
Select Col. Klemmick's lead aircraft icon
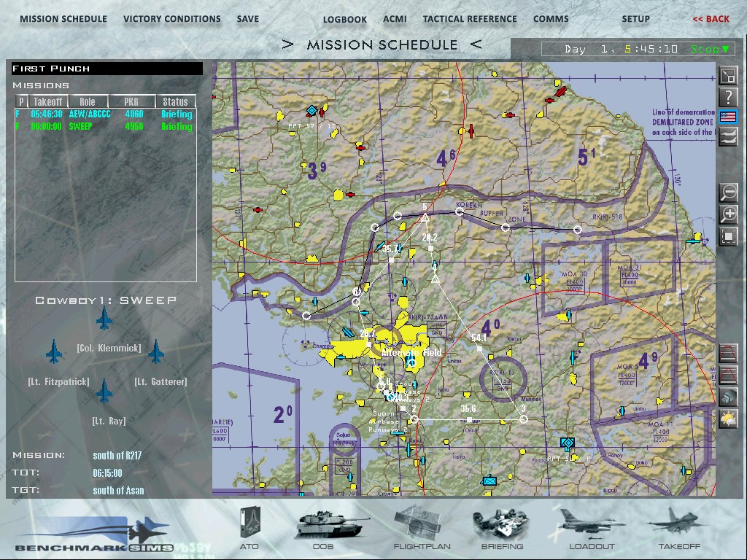click(104, 318)
